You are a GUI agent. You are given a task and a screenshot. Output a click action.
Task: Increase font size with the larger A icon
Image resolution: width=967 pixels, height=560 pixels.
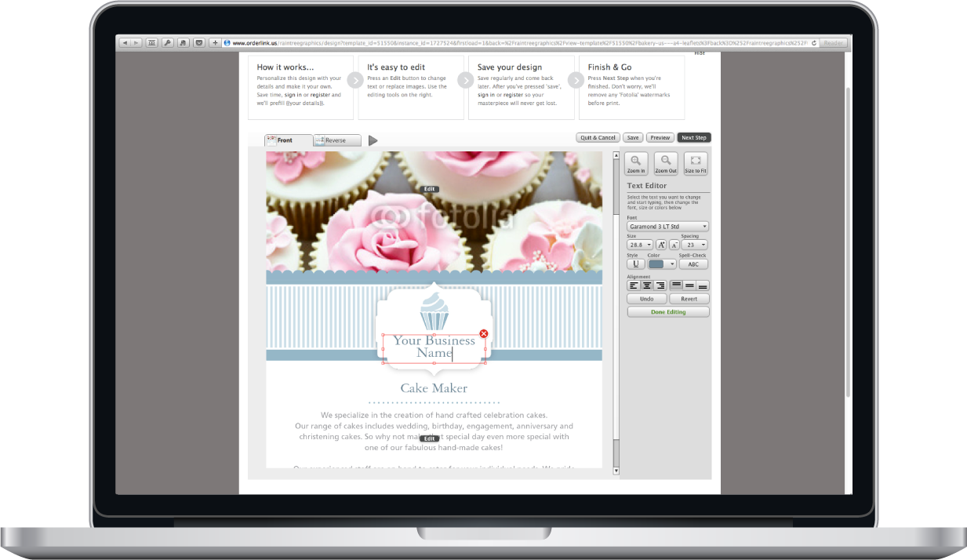tap(661, 245)
